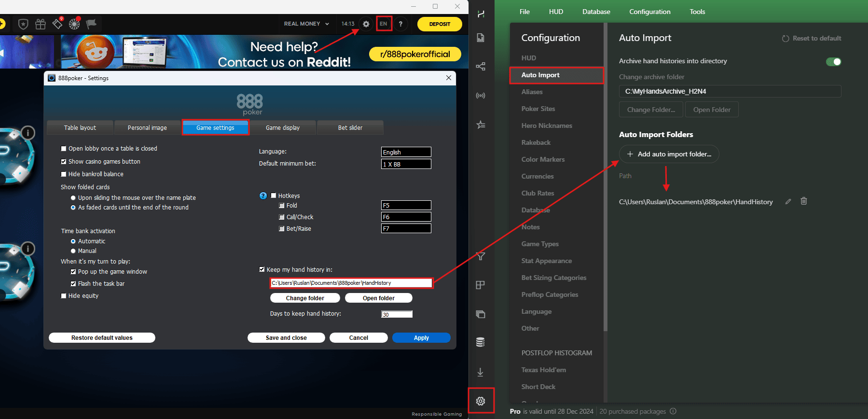The image size is (868, 419).
Task: Open 888poker settings gear icon
Action: tap(366, 24)
